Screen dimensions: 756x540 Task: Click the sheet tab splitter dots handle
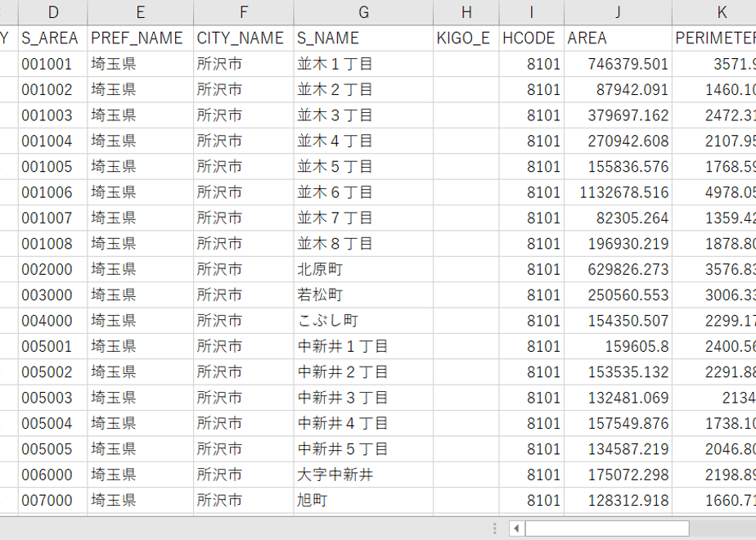(x=495, y=529)
